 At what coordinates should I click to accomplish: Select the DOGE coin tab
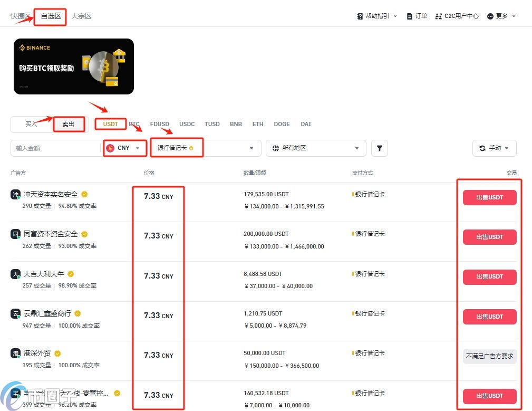282,124
